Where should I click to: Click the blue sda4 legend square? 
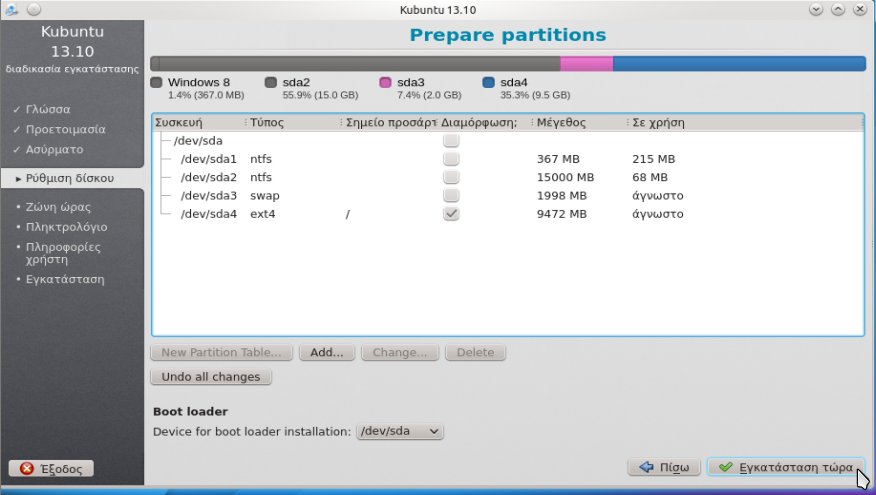click(488, 82)
